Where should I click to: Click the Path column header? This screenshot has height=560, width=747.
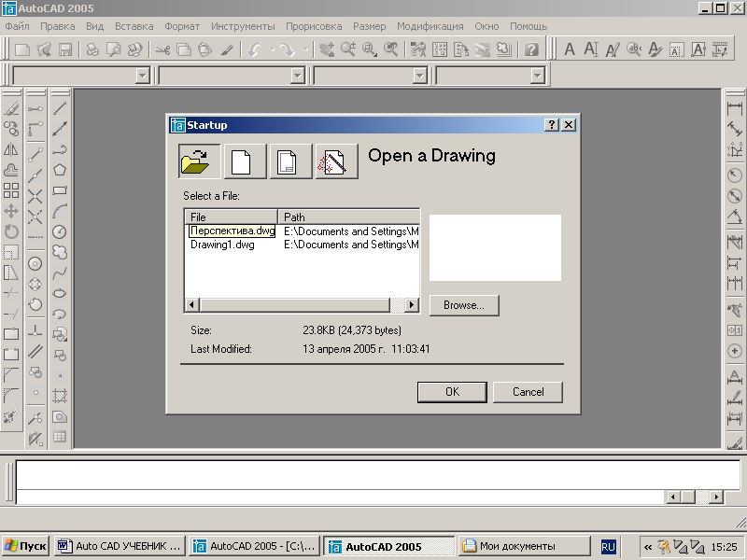(348, 217)
